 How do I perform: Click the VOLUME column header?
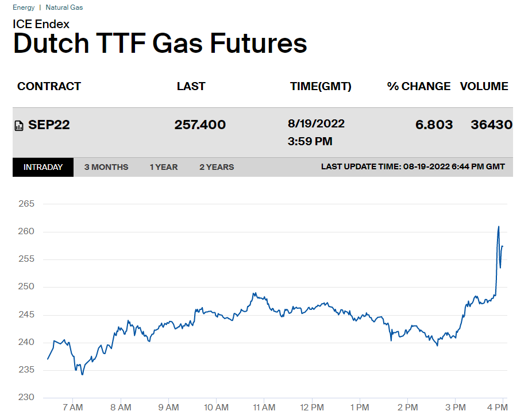tap(484, 86)
